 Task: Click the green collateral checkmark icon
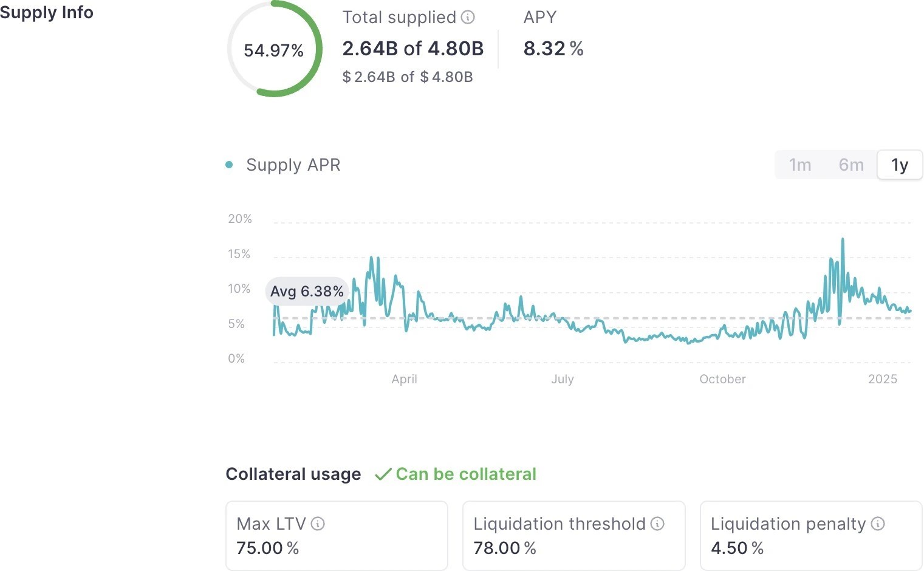pyautogui.click(x=383, y=474)
